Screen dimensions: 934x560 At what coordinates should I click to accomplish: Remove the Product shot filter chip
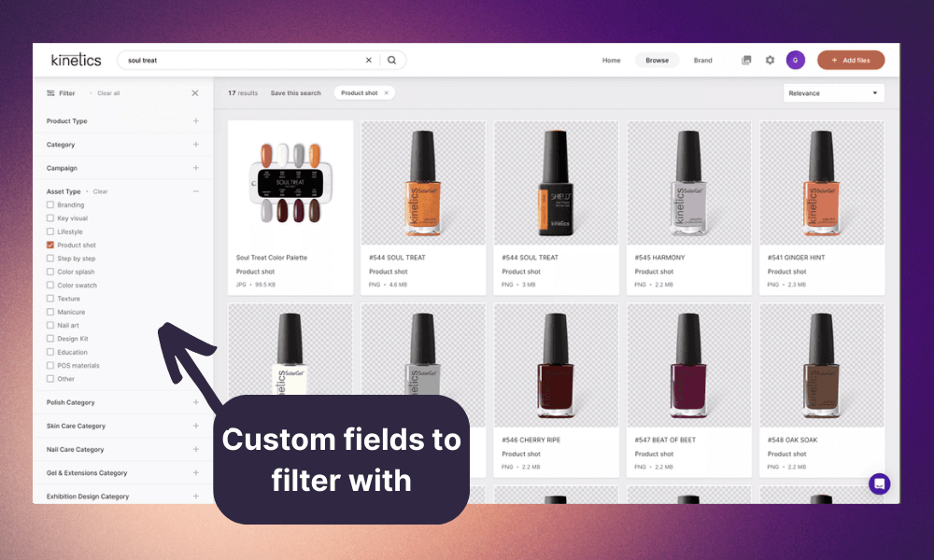[386, 92]
